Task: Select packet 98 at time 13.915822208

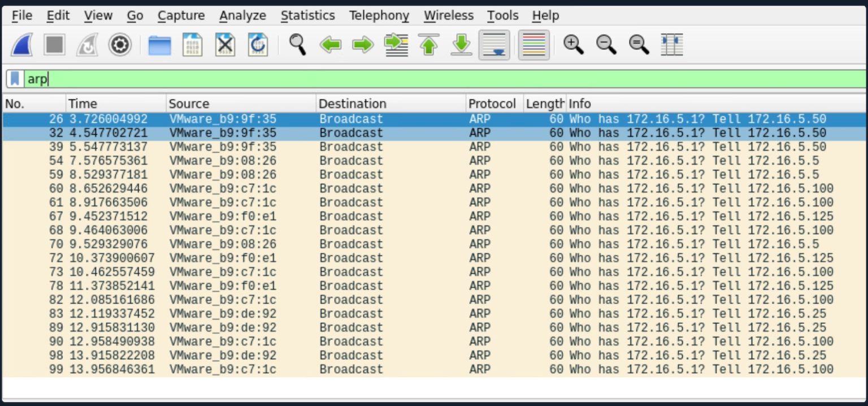Action: tap(434, 356)
